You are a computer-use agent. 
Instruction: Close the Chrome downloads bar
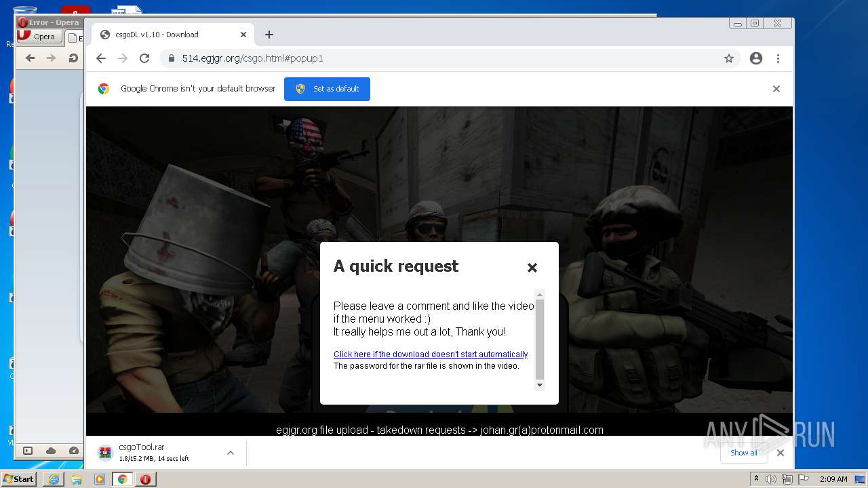(x=781, y=453)
